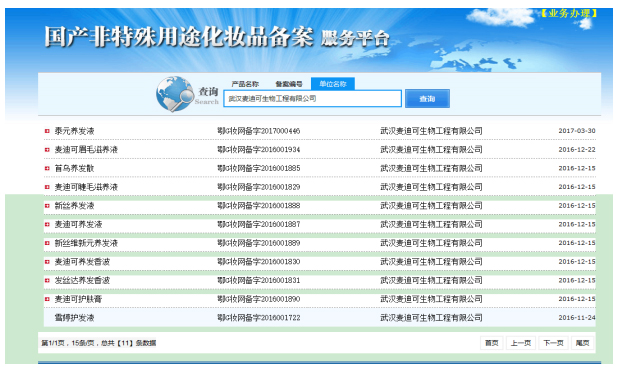Switch to the 产品名称 search tab

coord(245,84)
